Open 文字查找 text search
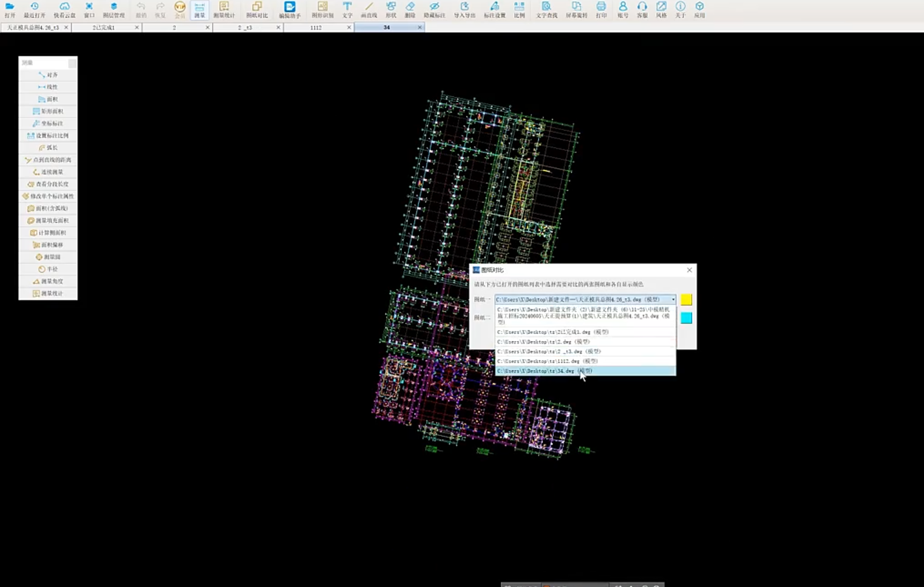The width and height of the screenshot is (924, 587). [x=546, y=10]
